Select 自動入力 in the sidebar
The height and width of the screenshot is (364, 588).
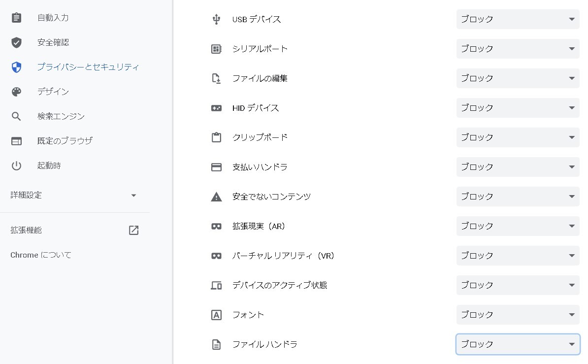[53, 18]
